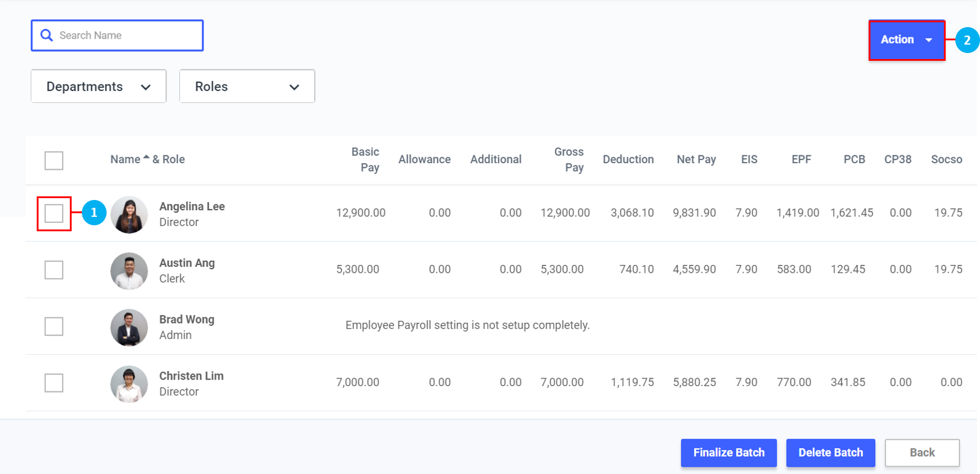Click Angelina Lee's profile photo
The image size is (980, 474).
point(129,214)
